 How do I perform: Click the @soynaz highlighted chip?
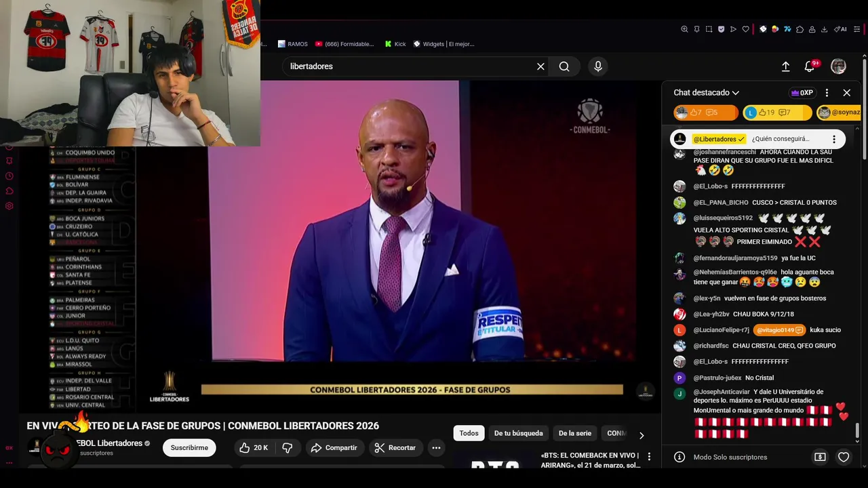pyautogui.click(x=839, y=113)
